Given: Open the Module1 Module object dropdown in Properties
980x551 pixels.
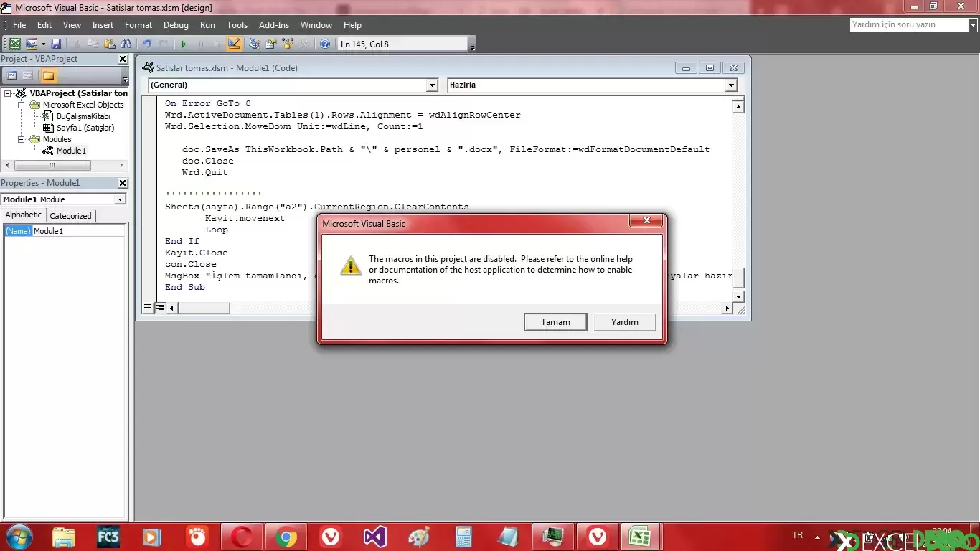Looking at the screenshot, I should click(x=120, y=199).
